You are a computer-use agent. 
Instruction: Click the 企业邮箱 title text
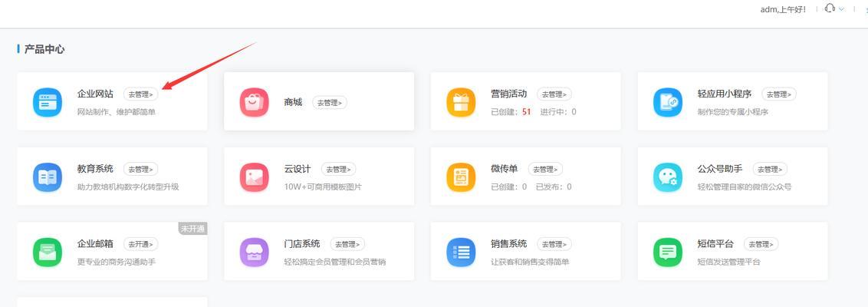click(95, 243)
